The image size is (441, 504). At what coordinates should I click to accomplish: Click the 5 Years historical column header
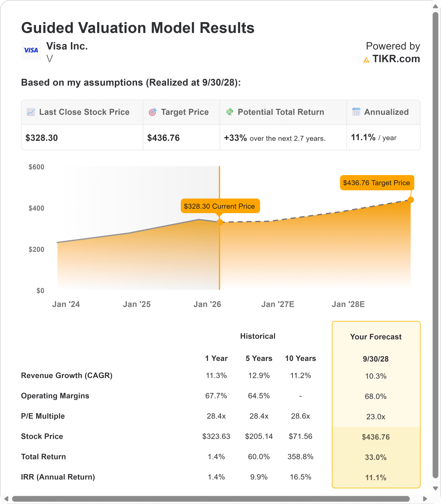point(259,358)
